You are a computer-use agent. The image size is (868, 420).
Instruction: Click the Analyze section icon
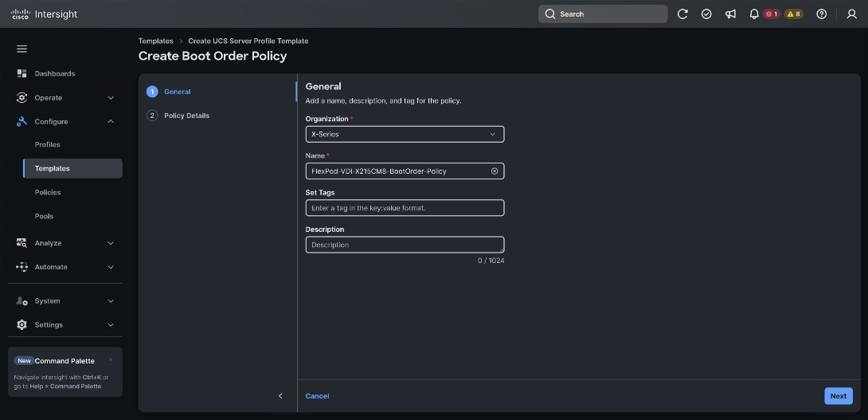point(22,243)
